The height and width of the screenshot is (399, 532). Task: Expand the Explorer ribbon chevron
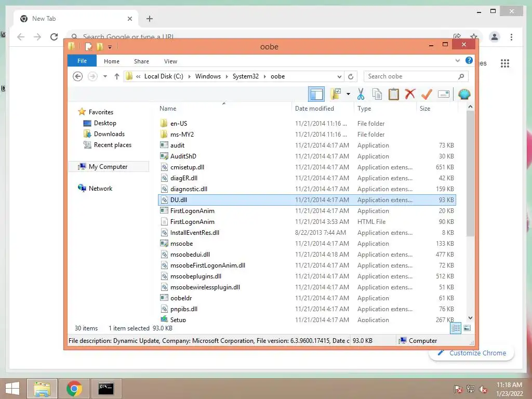(457, 61)
